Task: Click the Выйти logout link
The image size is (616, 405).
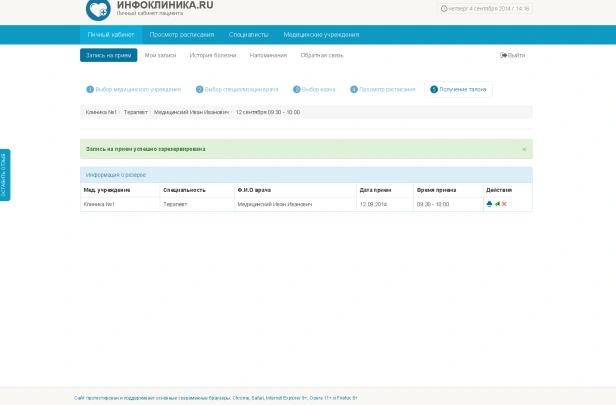Action: [x=513, y=55]
